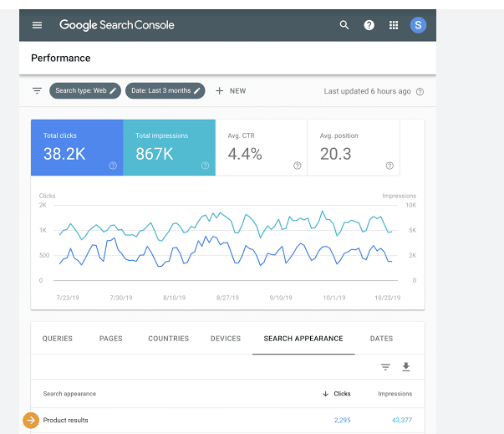Sort table by Clicks column header
This screenshot has width=504, height=434.
(342, 394)
